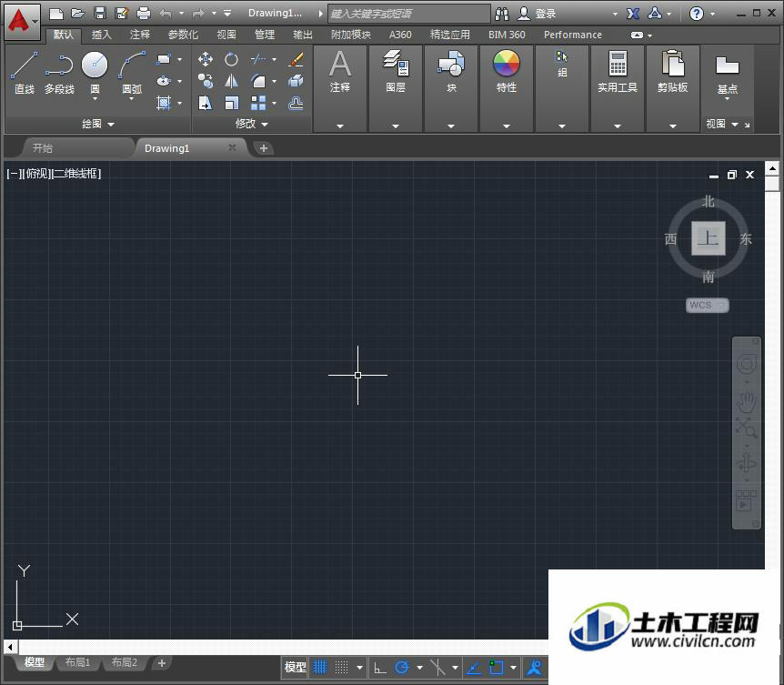Select the Arc (圆弧) tool

click(132, 73)
